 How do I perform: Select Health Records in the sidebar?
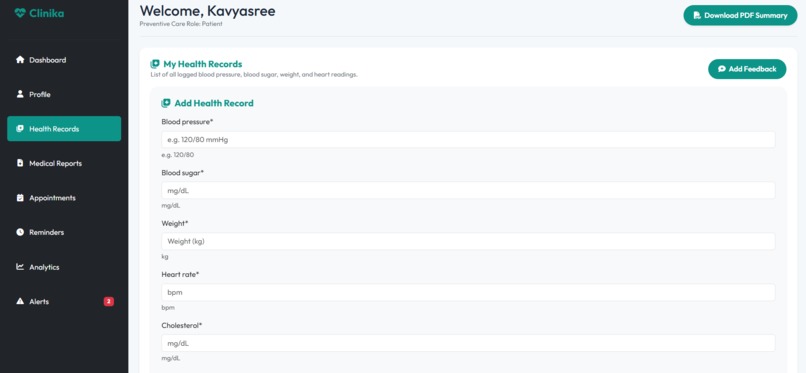(64, 128)
